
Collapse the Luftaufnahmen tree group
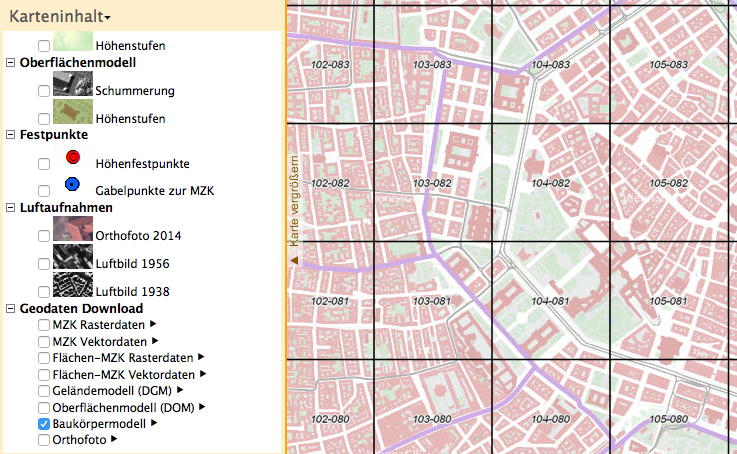click(11, 208)
